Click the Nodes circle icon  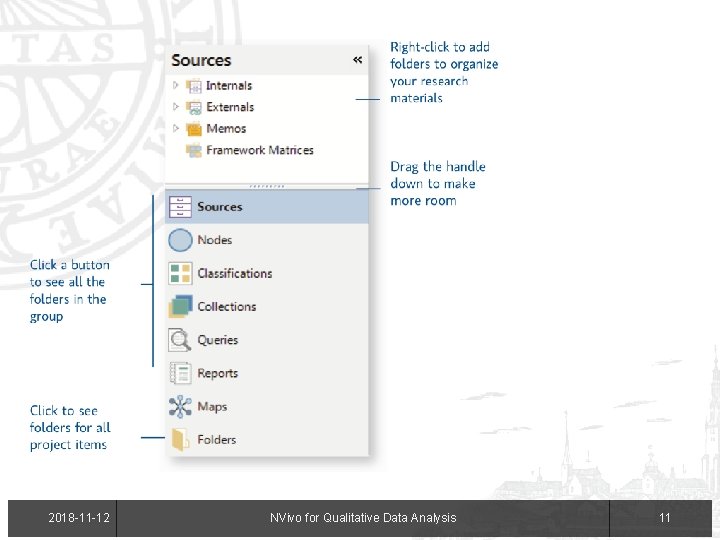tap(180, 240)
